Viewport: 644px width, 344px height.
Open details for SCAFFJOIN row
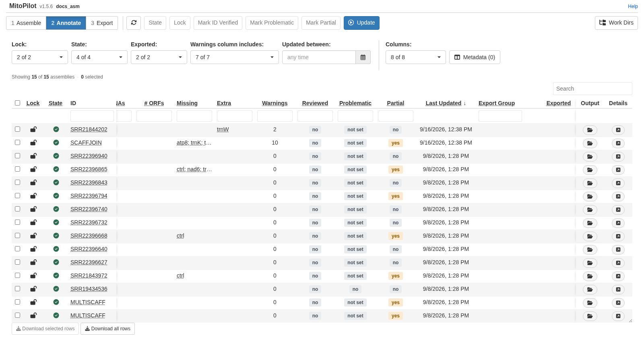(618, 143)
